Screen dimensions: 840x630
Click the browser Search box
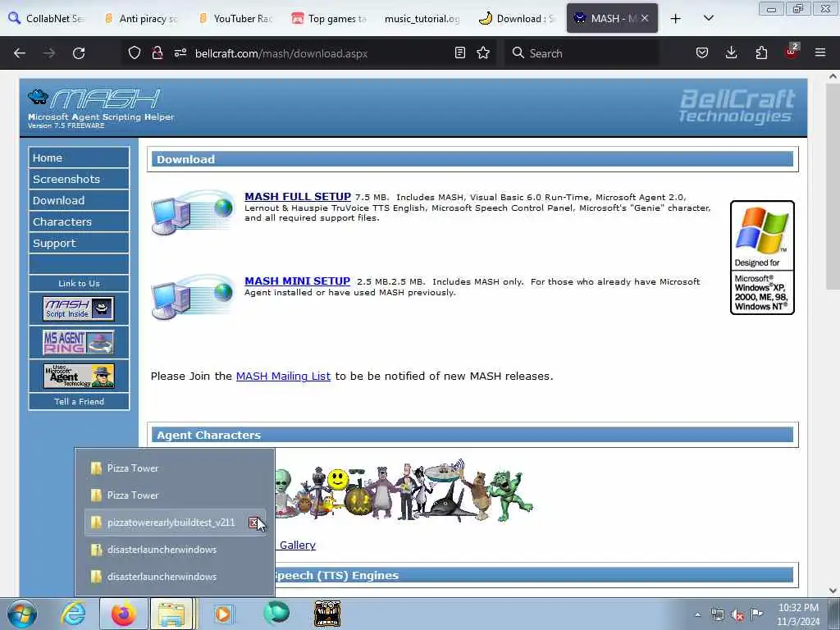click(582, 53)
